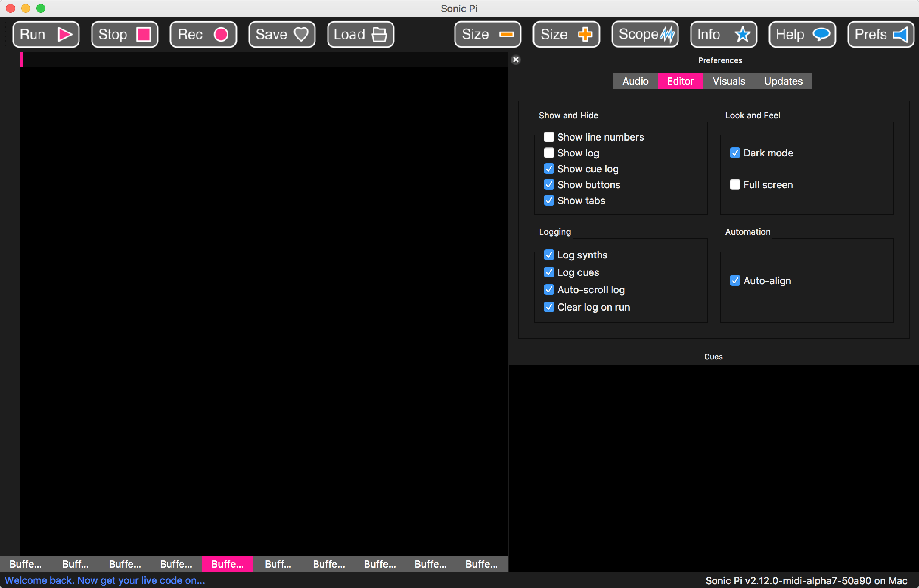
Task: Save the buffer with the Save heart button
Action: [x=282, y=34]
